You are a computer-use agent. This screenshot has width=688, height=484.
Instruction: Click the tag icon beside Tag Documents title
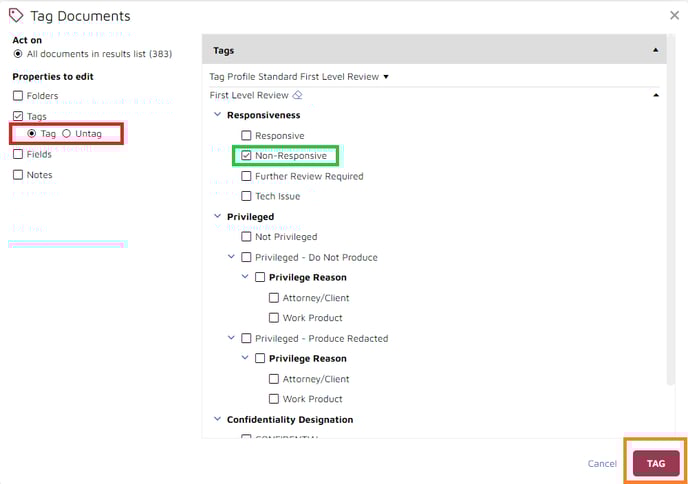click(16, 15)
